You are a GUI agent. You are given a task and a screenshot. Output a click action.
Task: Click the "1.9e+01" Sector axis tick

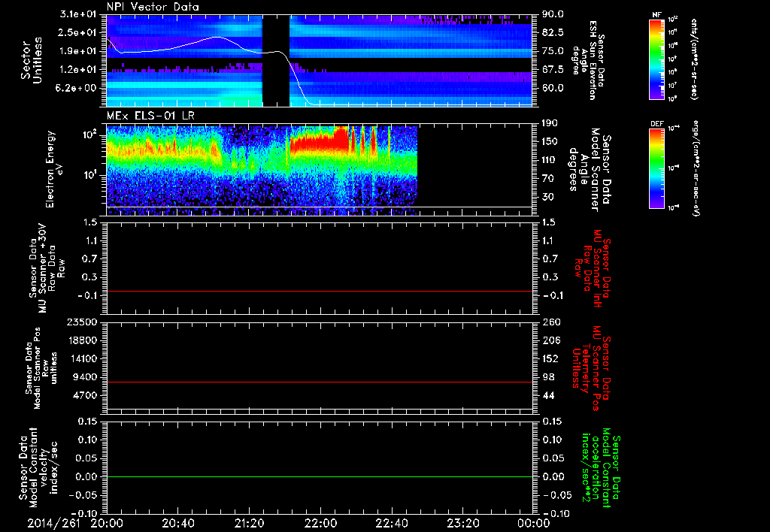(78, 51)
